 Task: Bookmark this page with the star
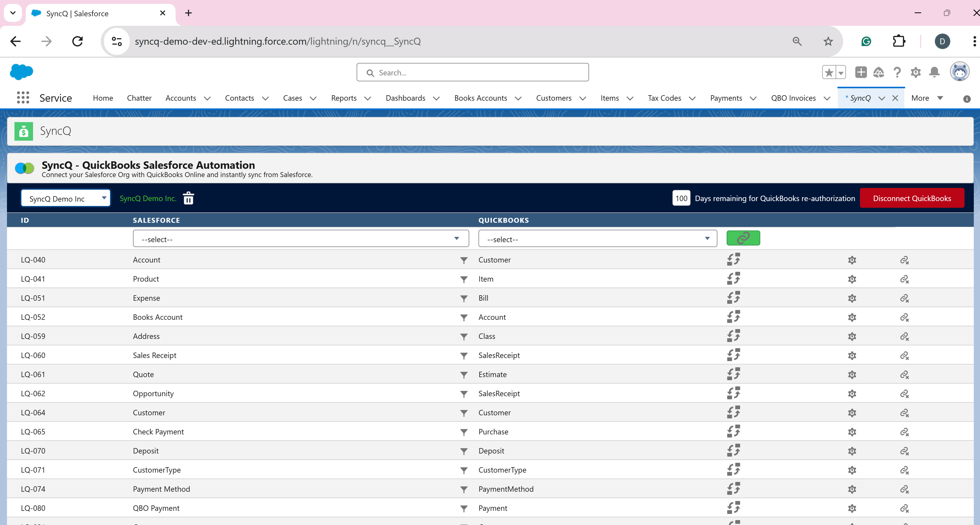(x=828, y=41)
